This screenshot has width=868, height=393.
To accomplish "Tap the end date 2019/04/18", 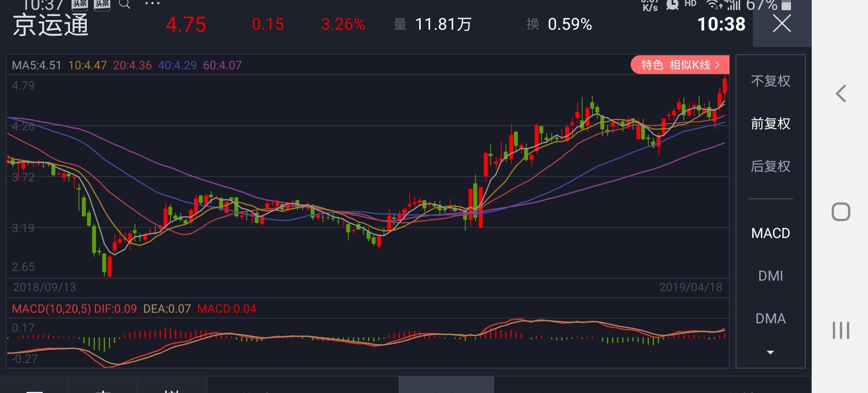I will tap(690, 287).
